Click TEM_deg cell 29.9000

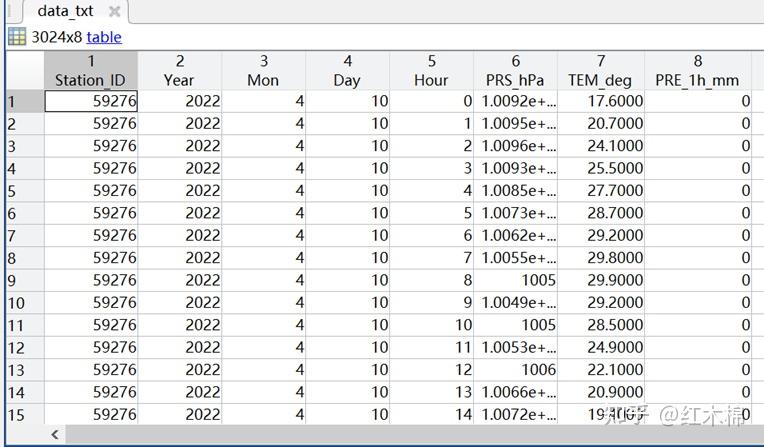pyautogui.click(x=601, y=281)
